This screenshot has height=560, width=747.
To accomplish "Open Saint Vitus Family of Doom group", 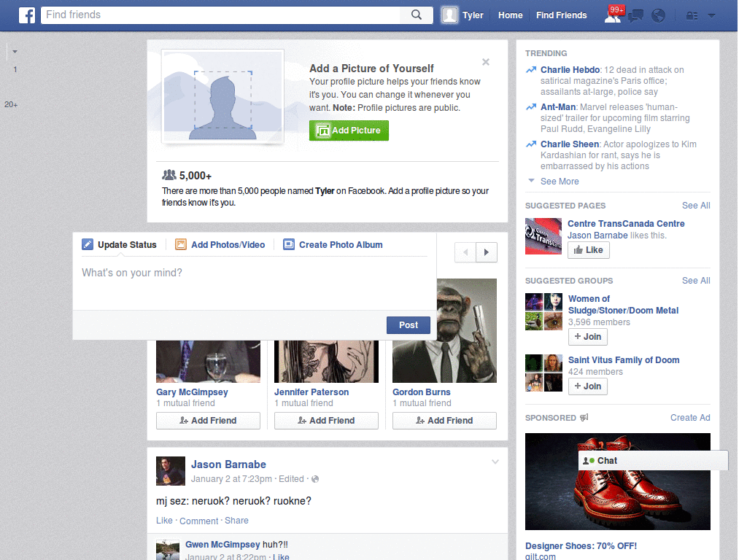I will coord(624,360).
